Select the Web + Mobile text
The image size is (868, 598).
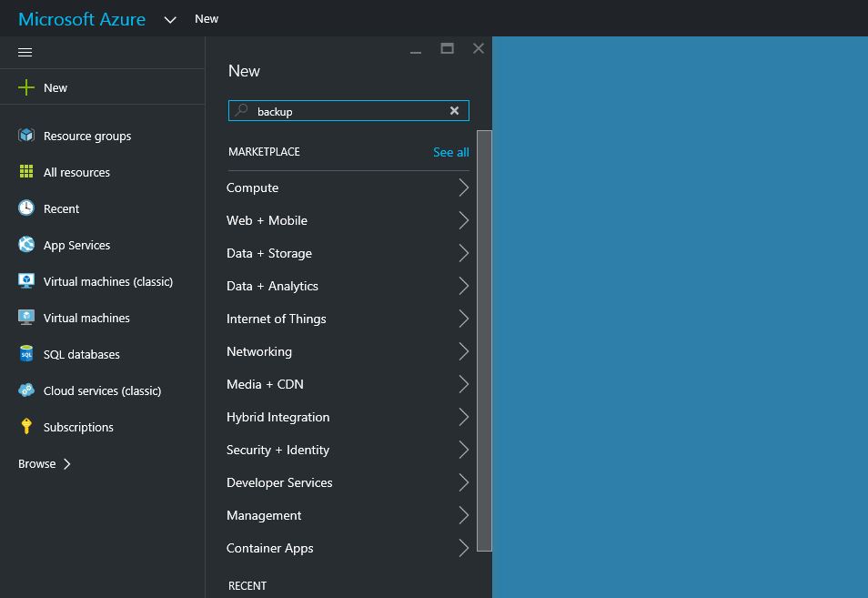[x=267, y=220]
